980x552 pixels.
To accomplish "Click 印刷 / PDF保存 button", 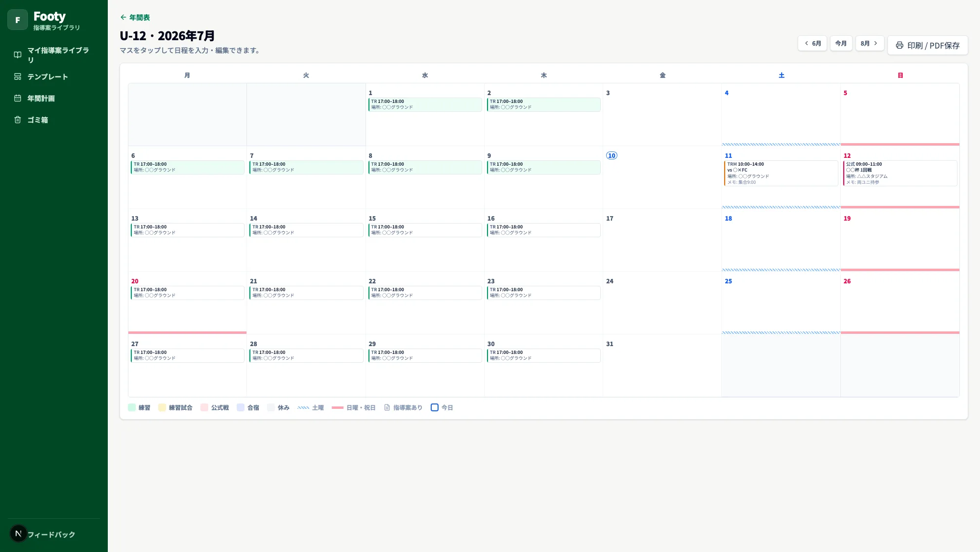I will pyautogui.click(x=928, y=45).
